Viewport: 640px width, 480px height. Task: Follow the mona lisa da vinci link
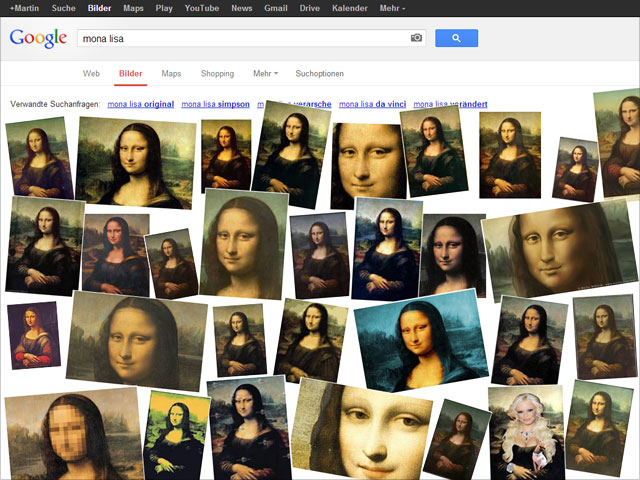pos(373,104)
